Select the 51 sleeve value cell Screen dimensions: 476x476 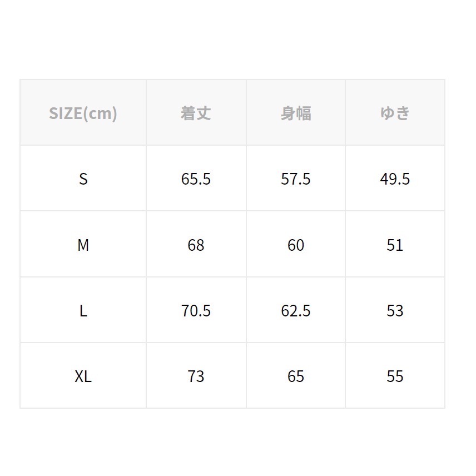point(395,245)
